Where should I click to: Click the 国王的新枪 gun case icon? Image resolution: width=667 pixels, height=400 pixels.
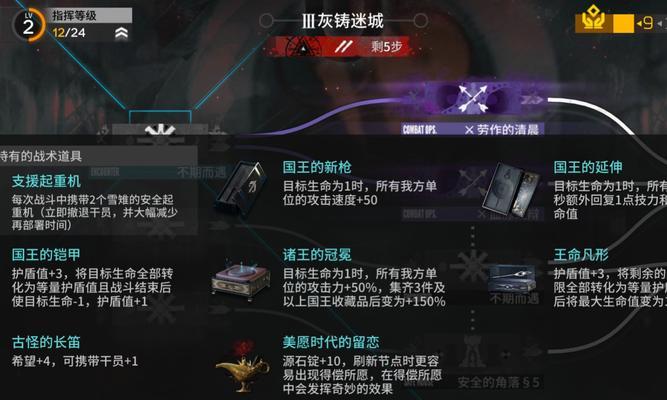[242, 188]
